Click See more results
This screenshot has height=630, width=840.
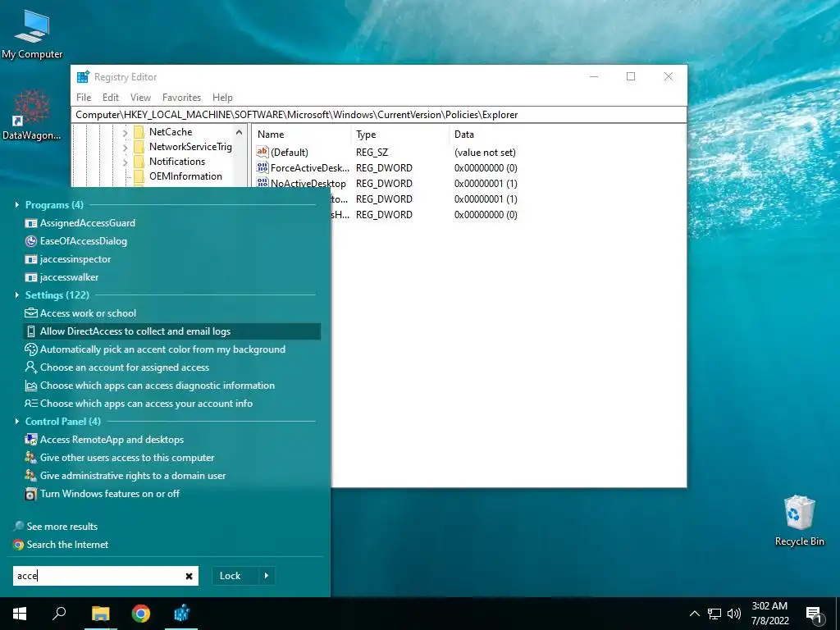tap(56, 527)
